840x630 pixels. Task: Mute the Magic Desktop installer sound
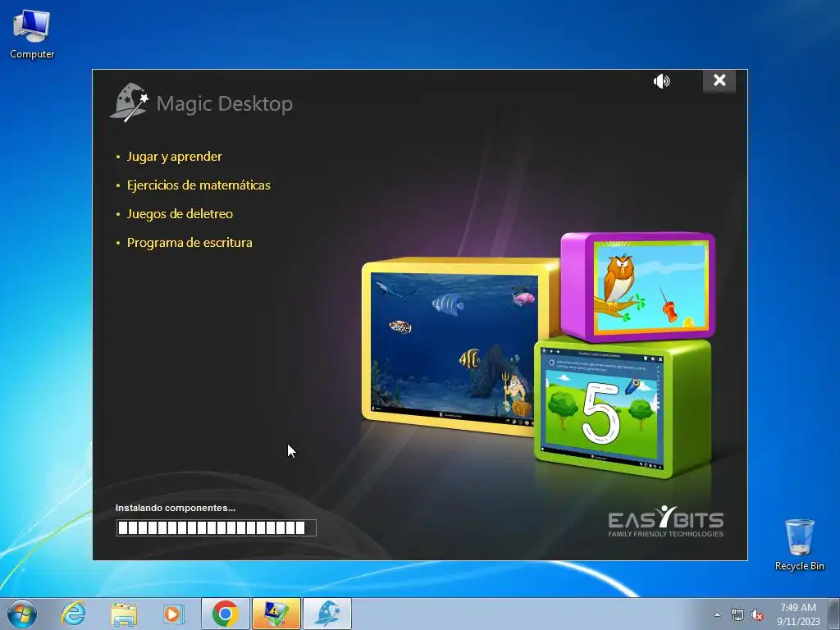(x=662, y=81)
